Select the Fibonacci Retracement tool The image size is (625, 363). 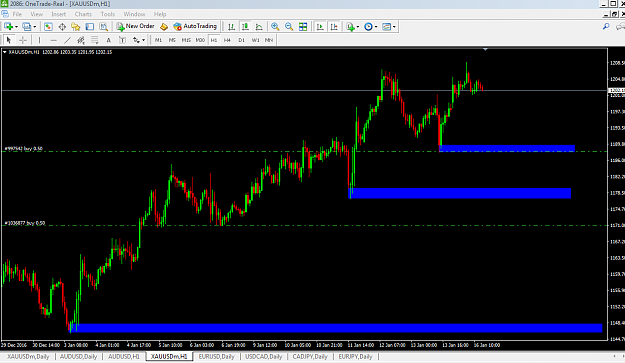point(94,40)
